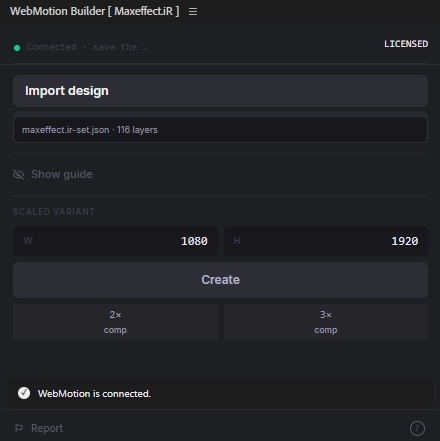Viewport: 440px width, 441px height.
Task: Click the H height field showing 1920
Action: (326, 241)
